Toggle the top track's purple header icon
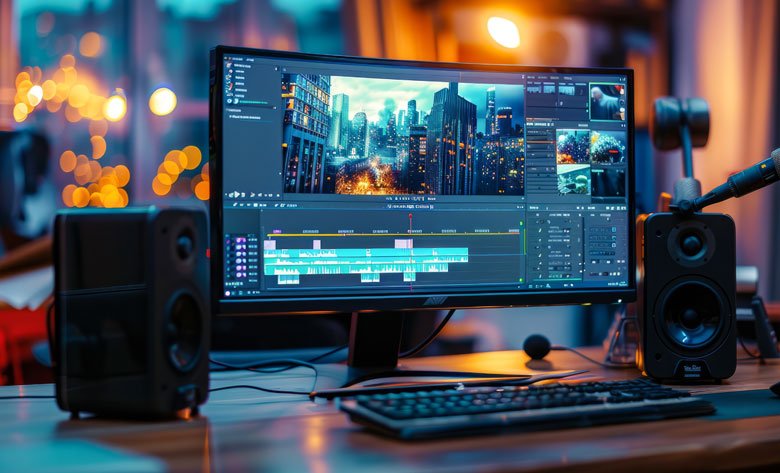The image size is (780, 473). [239, 240]
